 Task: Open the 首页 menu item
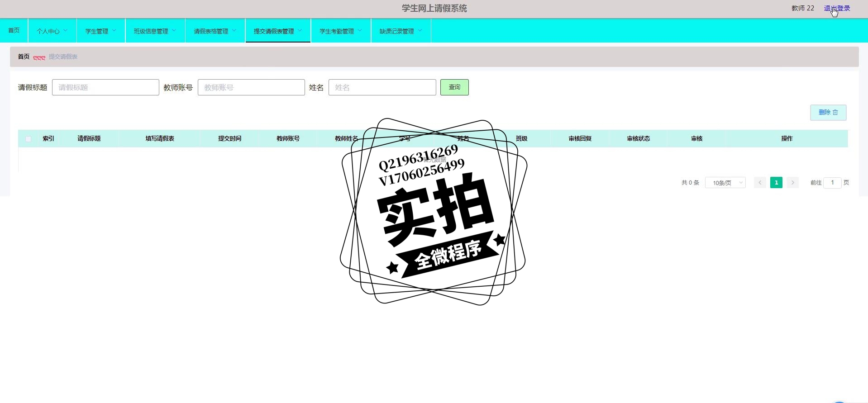pos(14,30)
